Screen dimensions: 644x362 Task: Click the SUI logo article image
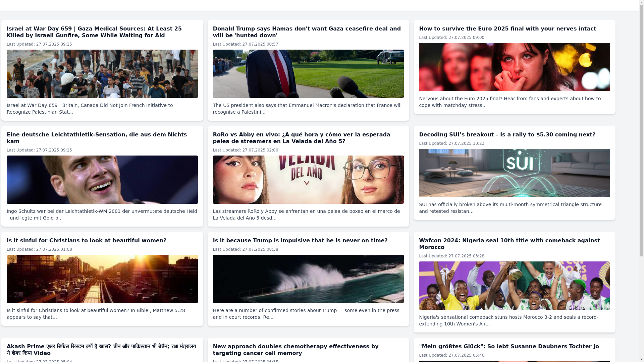click(515, 173)
